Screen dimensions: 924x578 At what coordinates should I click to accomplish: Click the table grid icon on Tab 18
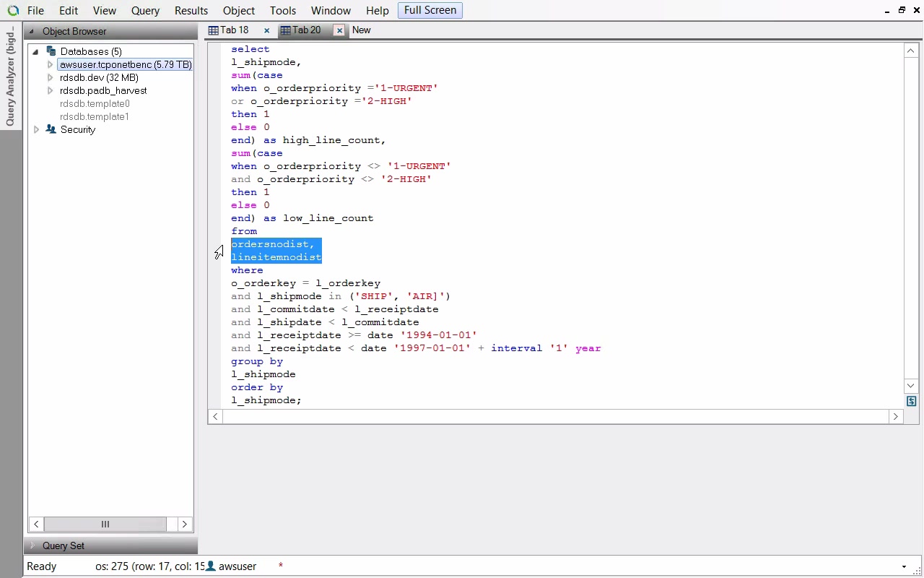214,30
